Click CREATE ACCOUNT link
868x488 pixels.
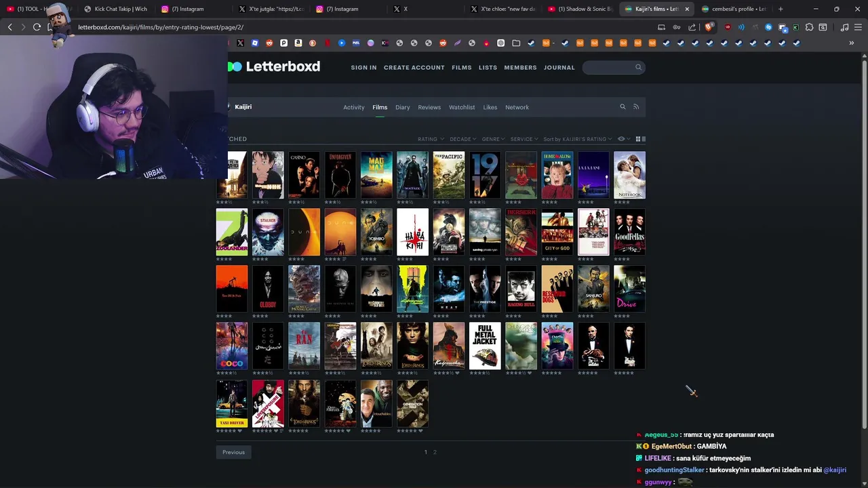click(x=414, y=67)
